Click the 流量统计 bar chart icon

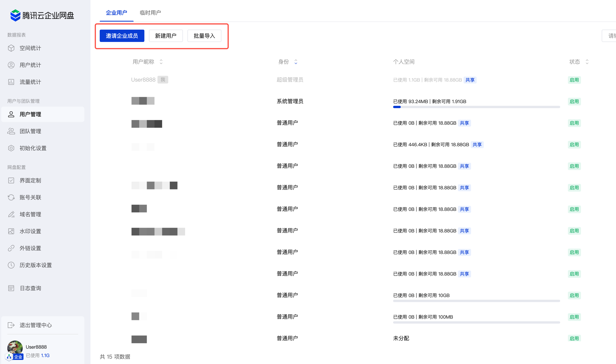pyautogui.click(x=11, y=82)
